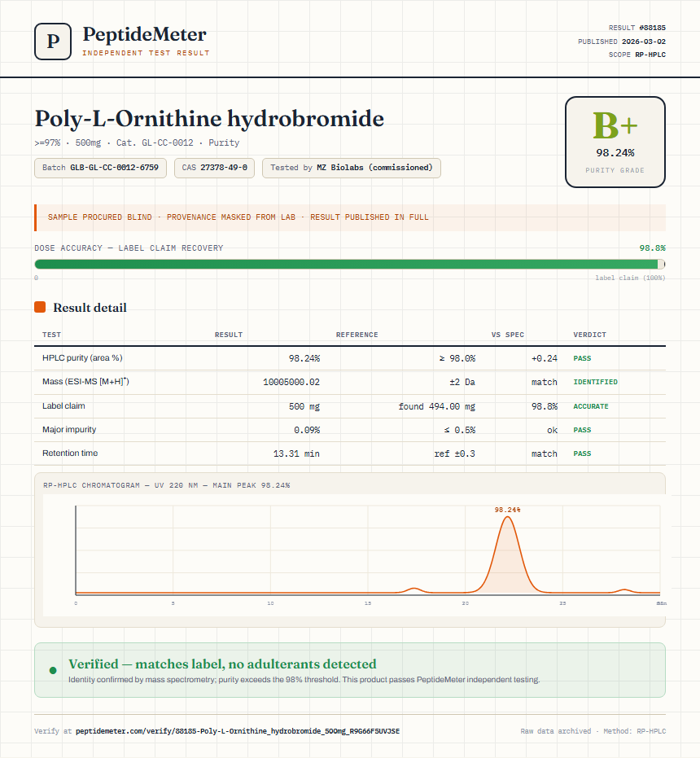
Task: Click the green dot in the Verified banner
Action: (x=53, y=671)
